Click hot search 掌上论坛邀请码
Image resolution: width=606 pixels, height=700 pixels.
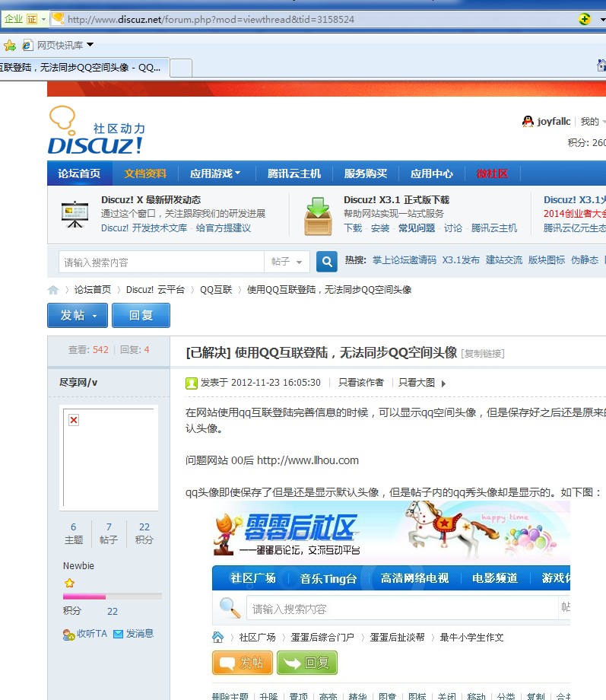(405, 259)
